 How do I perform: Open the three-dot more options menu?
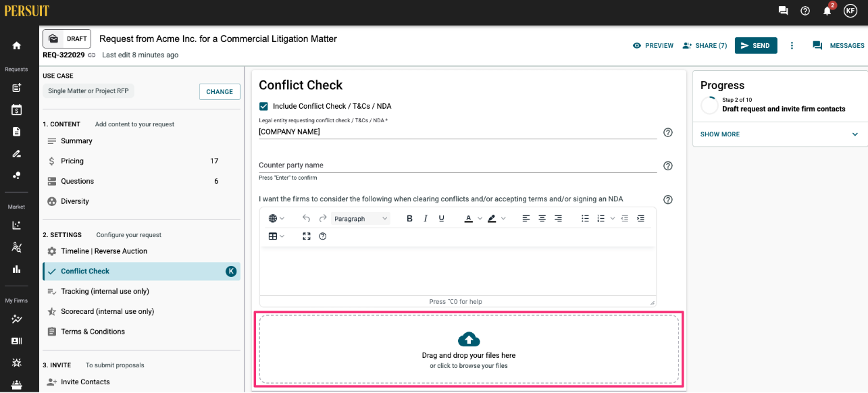click(x=792, y=45)
